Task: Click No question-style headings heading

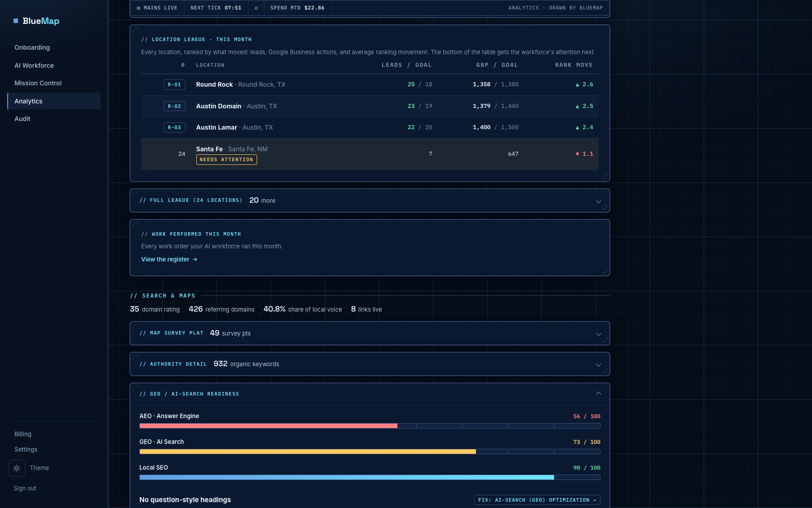Action: click(185, 500)
